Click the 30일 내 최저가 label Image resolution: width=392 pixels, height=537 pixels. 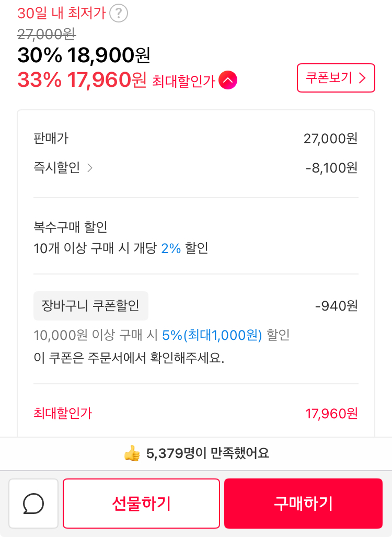[62, 14]
